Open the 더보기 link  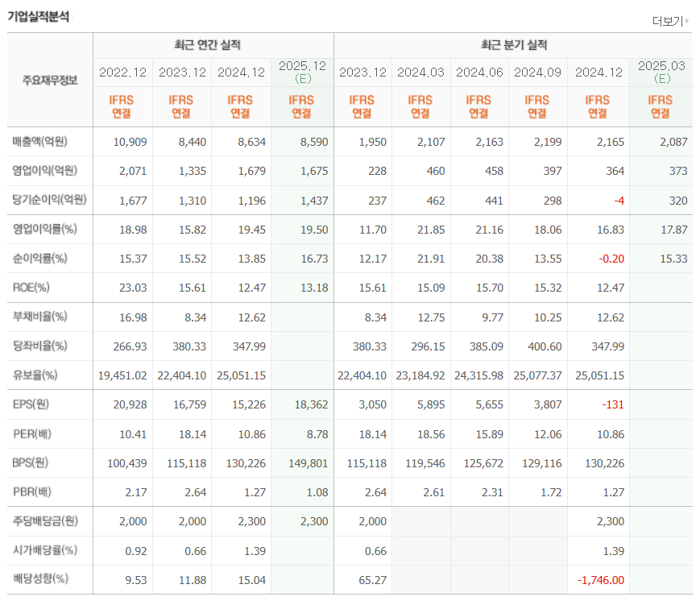click(x=668, y=22)
